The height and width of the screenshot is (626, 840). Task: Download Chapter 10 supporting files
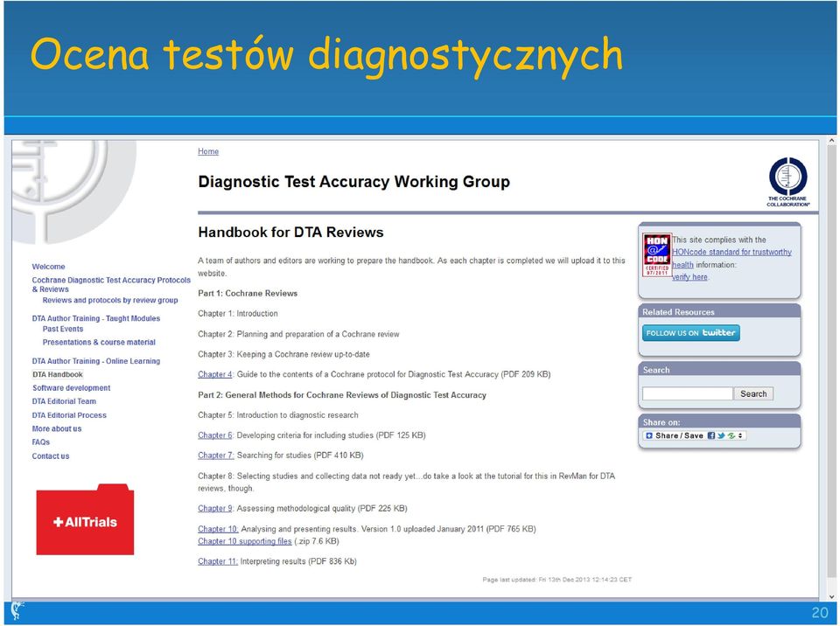click(x=244, y=541)
